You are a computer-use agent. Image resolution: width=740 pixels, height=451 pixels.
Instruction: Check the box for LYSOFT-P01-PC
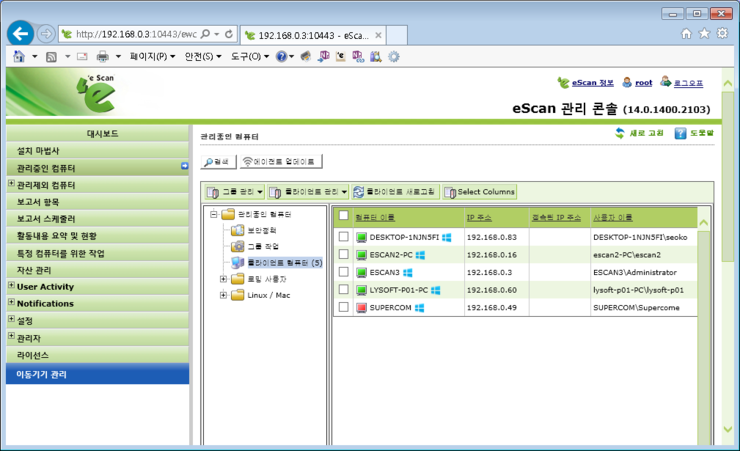click(344, 289)
